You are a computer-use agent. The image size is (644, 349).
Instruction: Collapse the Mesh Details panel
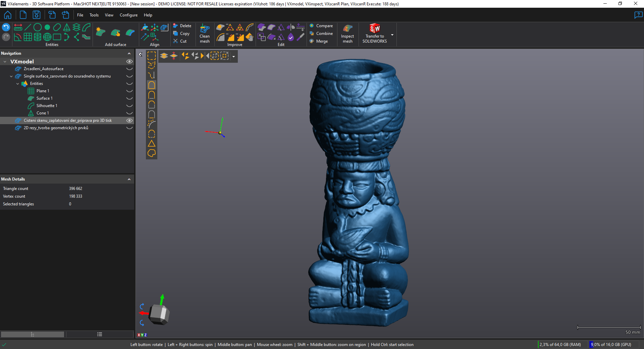point(129,179)
